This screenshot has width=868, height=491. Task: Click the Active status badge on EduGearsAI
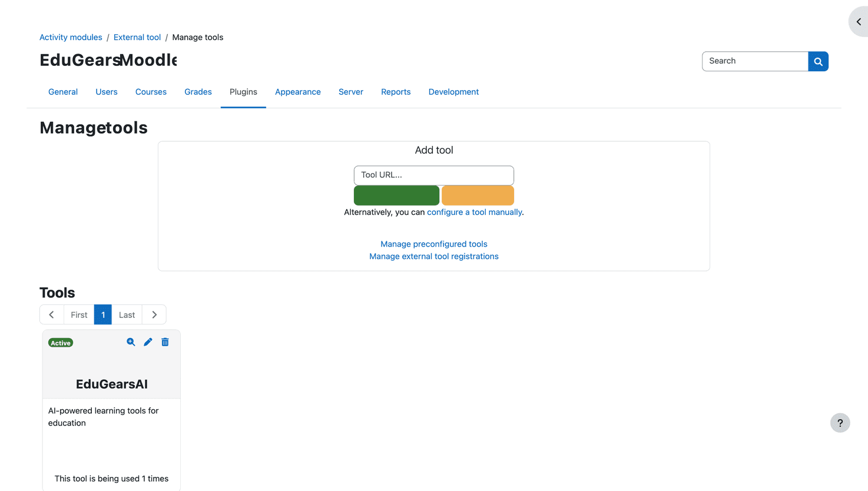pyautogui.click(x=60, y=342)
